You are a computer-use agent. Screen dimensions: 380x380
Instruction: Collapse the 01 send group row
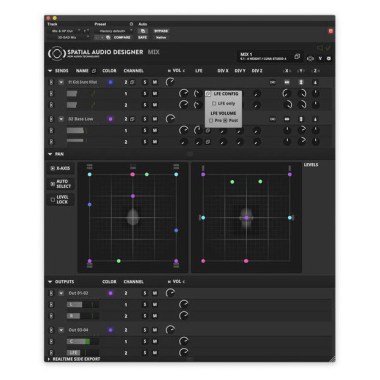click(x=61, y=82)
